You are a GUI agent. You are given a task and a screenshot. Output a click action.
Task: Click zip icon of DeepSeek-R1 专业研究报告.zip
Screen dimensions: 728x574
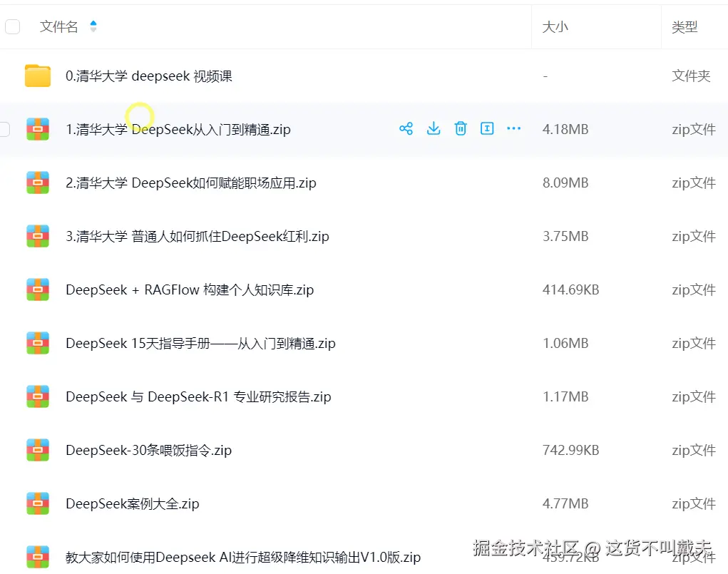(38, 396)
